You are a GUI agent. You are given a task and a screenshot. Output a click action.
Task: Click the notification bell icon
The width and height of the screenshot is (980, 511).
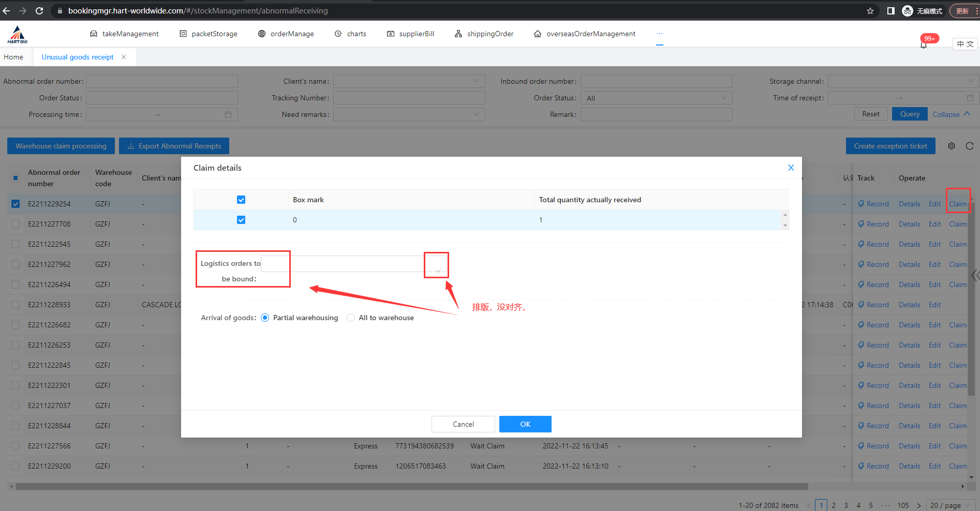(924, 44)
